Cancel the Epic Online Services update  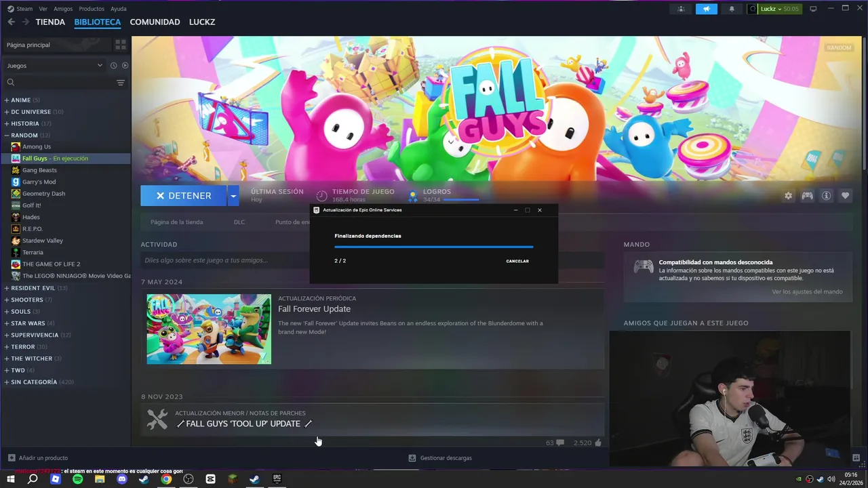(x=517, y=261)
